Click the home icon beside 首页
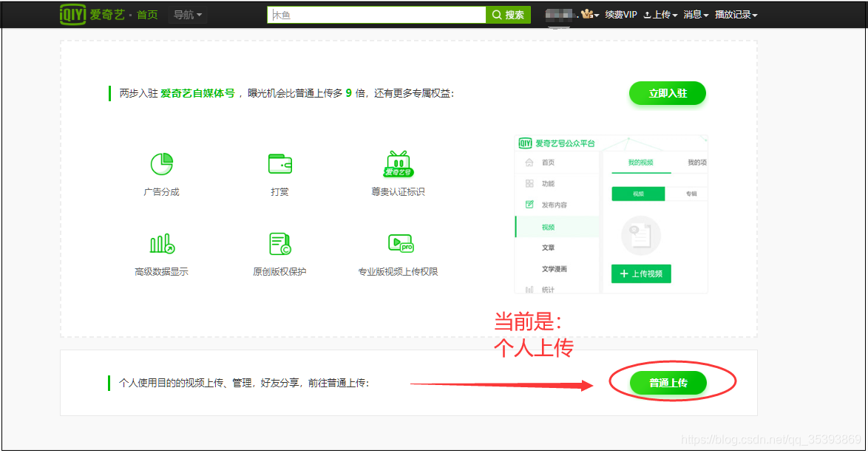Image resolution: width=868 pixels, height=453 pixels. 529,163
